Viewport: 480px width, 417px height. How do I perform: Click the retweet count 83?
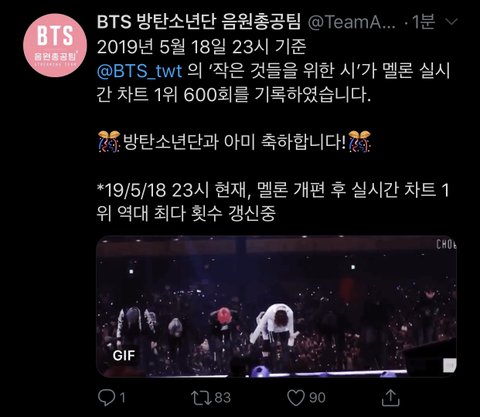pos(223,398)
